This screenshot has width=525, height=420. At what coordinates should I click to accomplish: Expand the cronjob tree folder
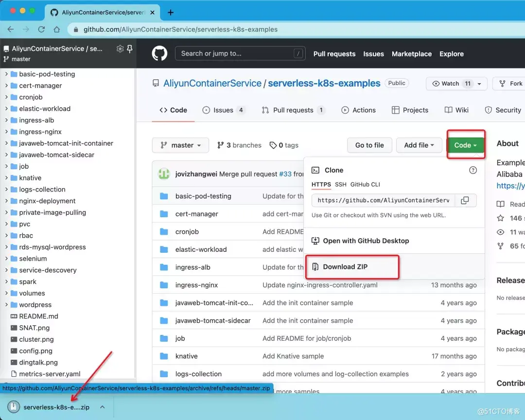[x=6, y=97]
